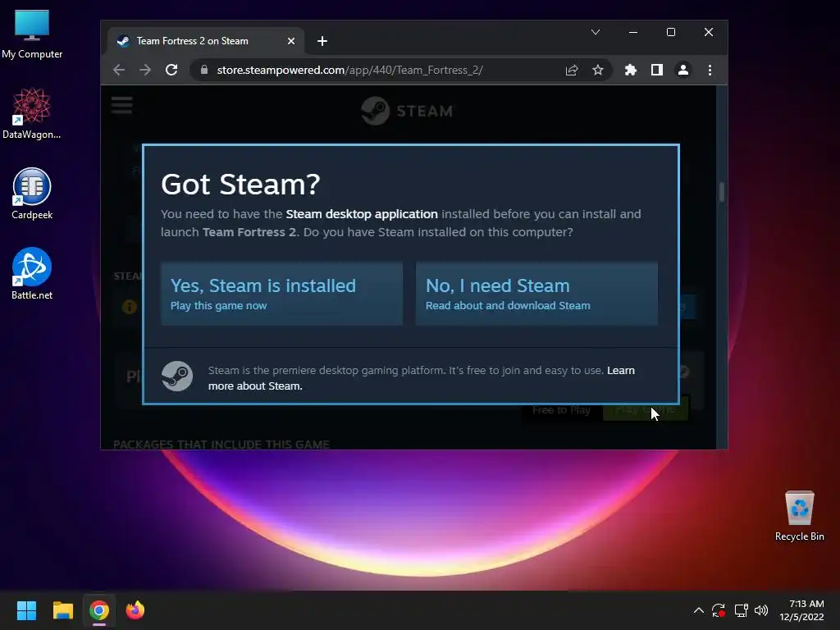This screenshot has width=840, height=630.
Task: Open the DataWagon desktop shortcut
Action: [32, 114]
